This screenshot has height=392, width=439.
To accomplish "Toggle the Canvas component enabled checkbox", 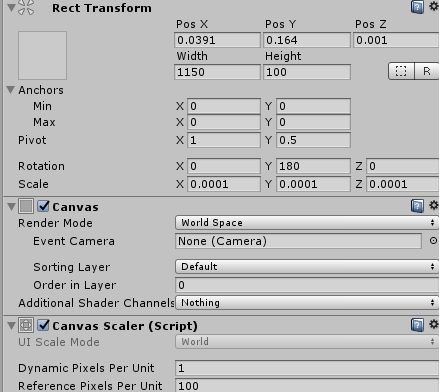I will 43,206.
